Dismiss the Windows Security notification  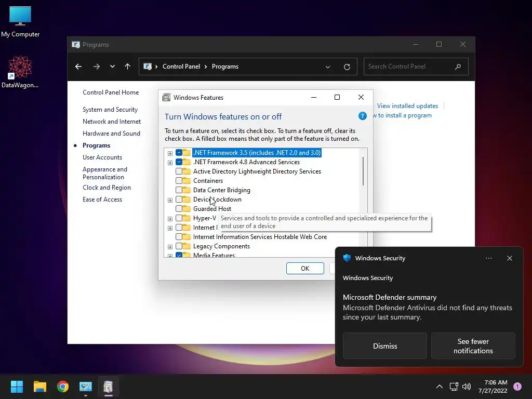tap(385, 345)
